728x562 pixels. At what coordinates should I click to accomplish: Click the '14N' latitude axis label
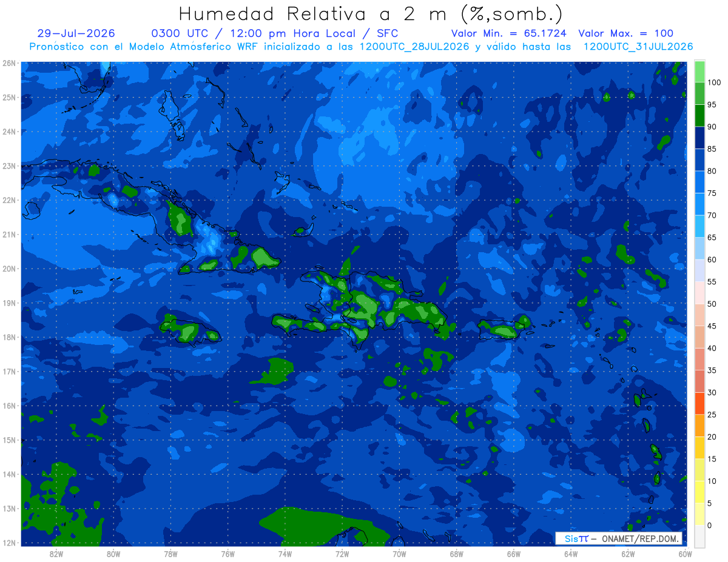point(9,474)
